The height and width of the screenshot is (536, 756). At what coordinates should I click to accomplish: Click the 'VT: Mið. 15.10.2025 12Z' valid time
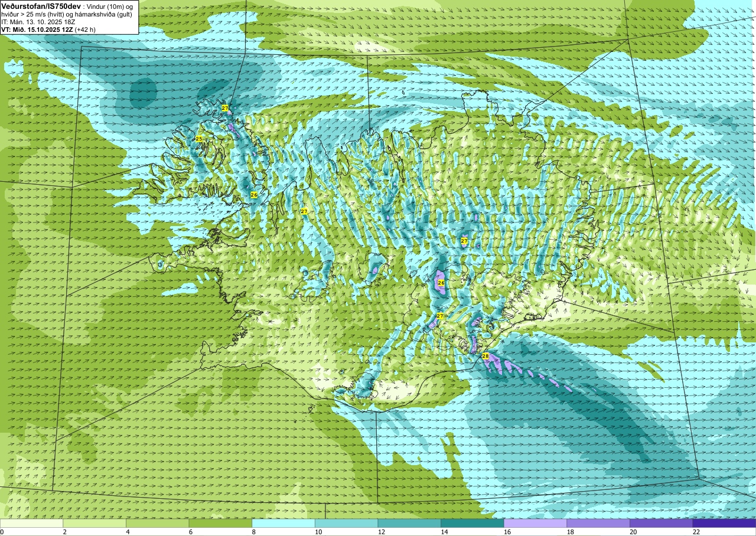pyautogui.click(x=37, y=30)
